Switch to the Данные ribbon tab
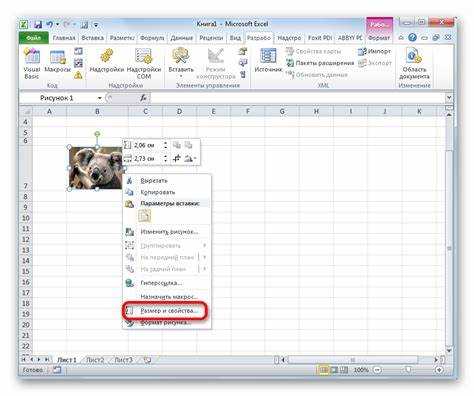Viewport: 474px width, 396px height. coord(182,38)
